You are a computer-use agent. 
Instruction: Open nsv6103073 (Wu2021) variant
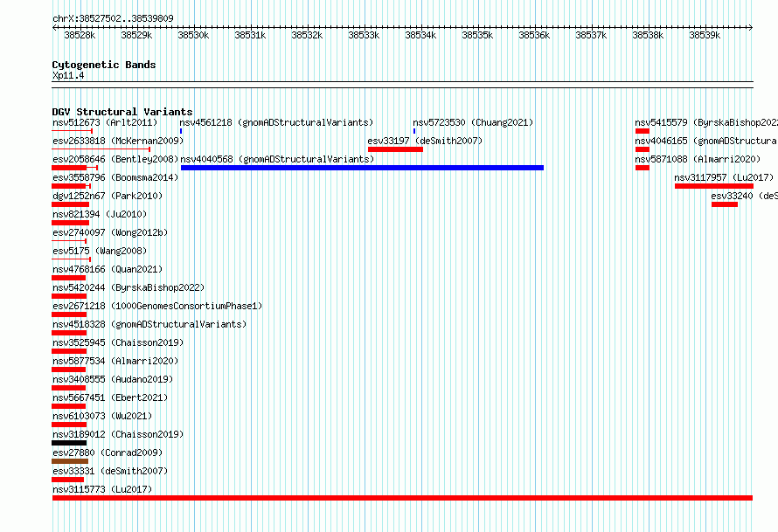click(102, 416)
